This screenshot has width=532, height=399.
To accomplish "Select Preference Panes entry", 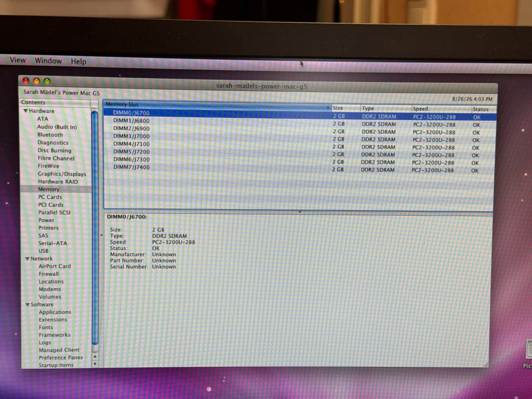I will (61, 358).
